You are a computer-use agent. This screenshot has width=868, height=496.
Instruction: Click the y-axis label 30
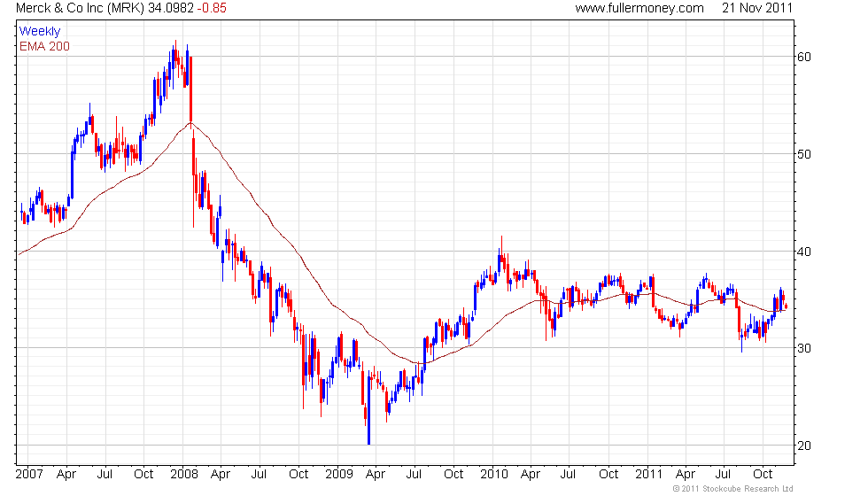[804, 348]
